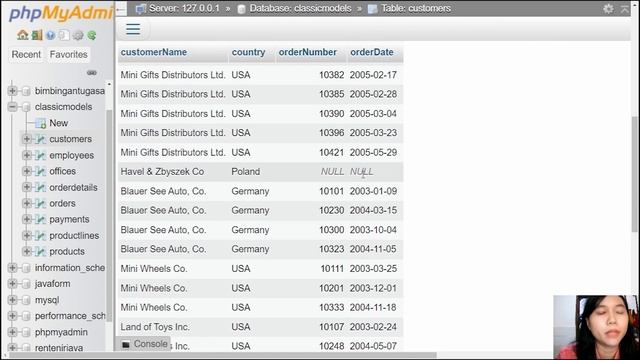Open Database: classicmodels breadcrumb link
Image resolution: width=640 pixels, height=360 pixels.
coord(300,9)
